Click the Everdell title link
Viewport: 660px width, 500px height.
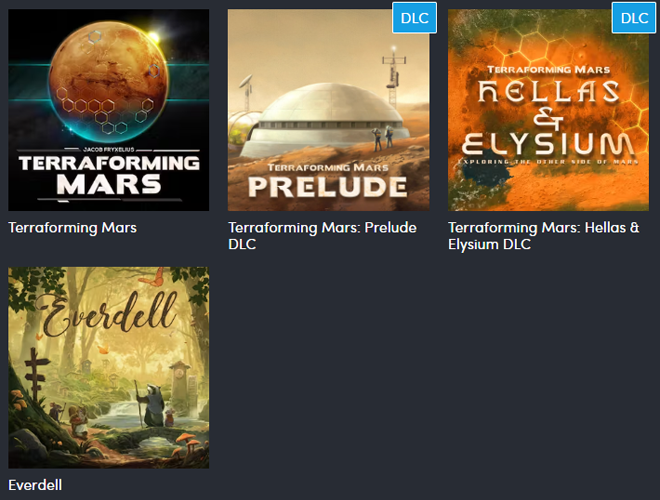(35, 485)
